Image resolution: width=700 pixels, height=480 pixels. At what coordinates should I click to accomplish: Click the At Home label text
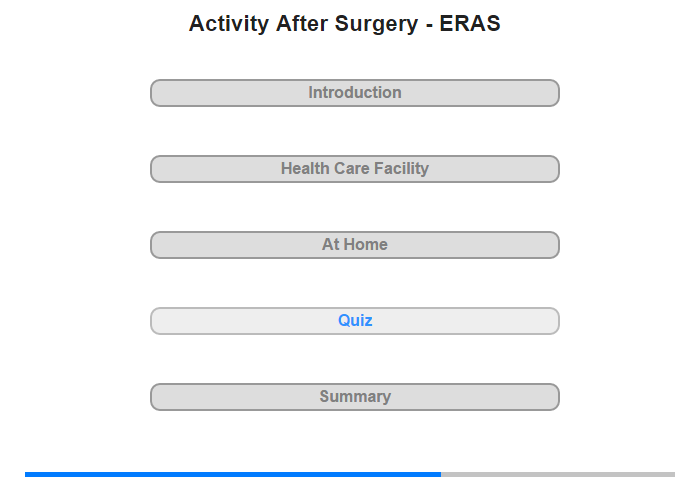tap(355, 244)
